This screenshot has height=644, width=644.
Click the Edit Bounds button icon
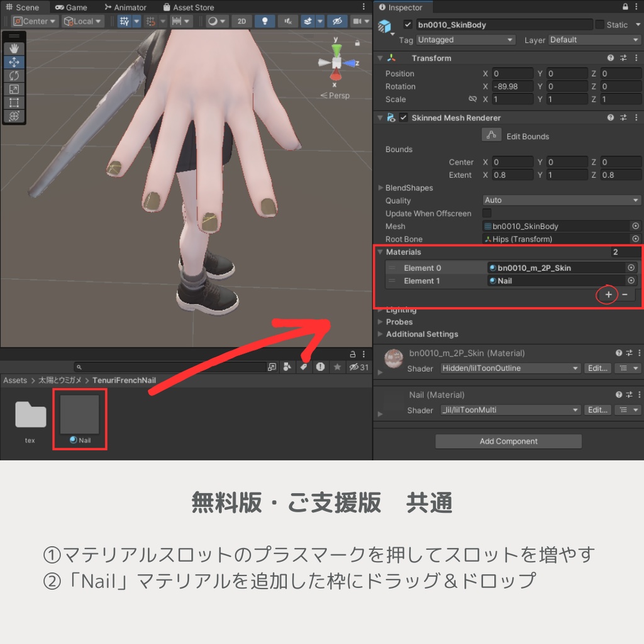(x=492, y=135)
